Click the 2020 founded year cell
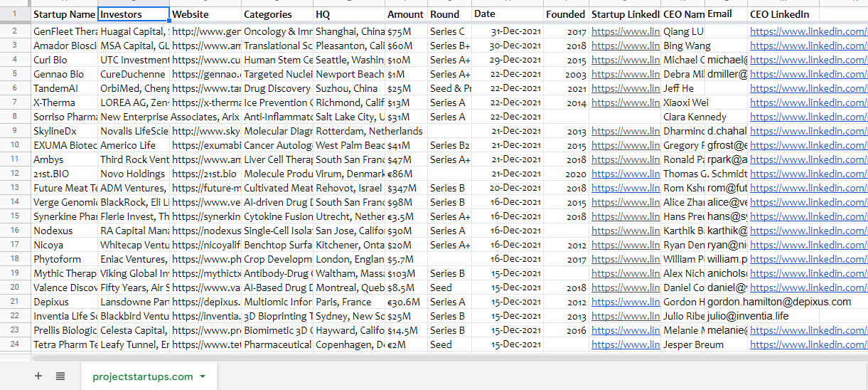 pos(567,174)
